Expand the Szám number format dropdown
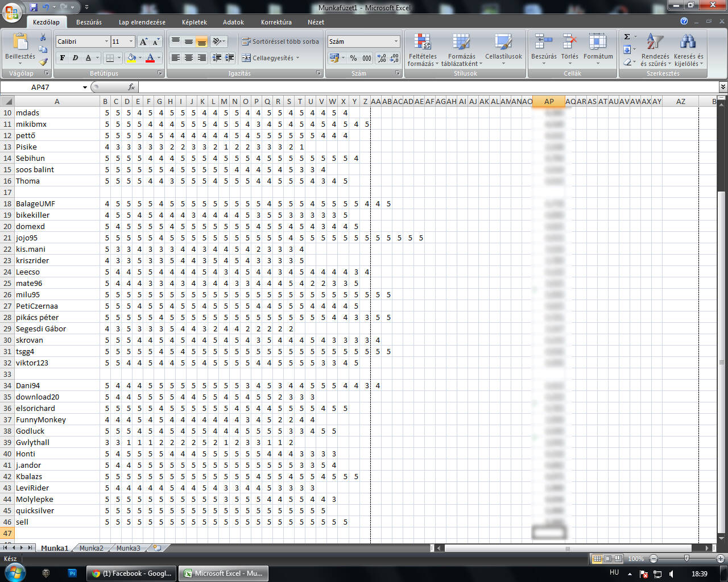Screen dimensions: 728x582 (x=396, y=41)
